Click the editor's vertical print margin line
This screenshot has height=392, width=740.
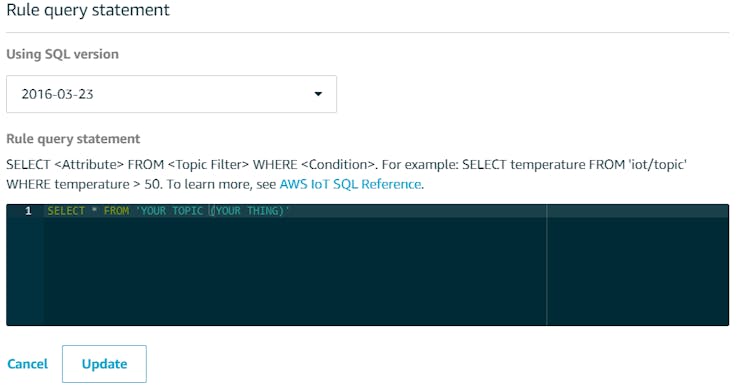click(547, 265)
